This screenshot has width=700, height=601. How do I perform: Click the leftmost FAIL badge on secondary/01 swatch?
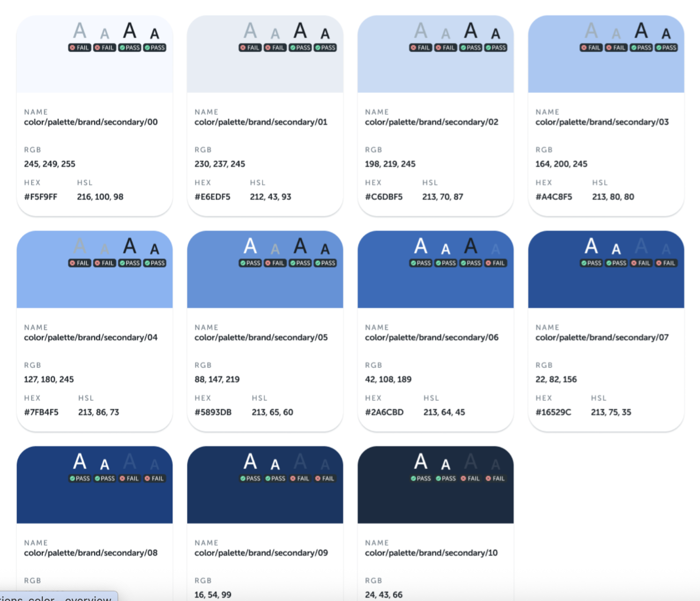pos(250,47)
